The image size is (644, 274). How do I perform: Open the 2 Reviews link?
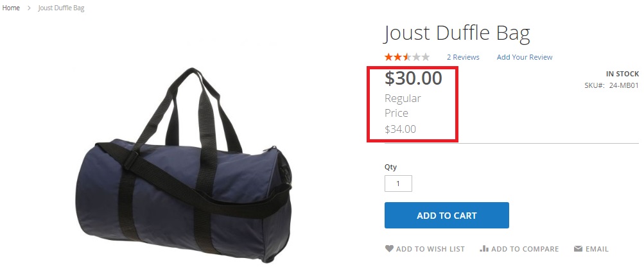(x=463, y=57)
